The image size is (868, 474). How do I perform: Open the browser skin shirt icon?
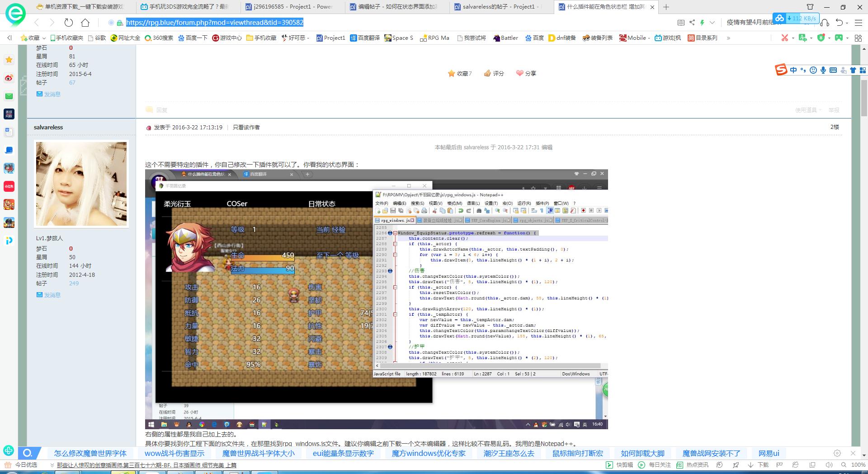tap(810, 7)
